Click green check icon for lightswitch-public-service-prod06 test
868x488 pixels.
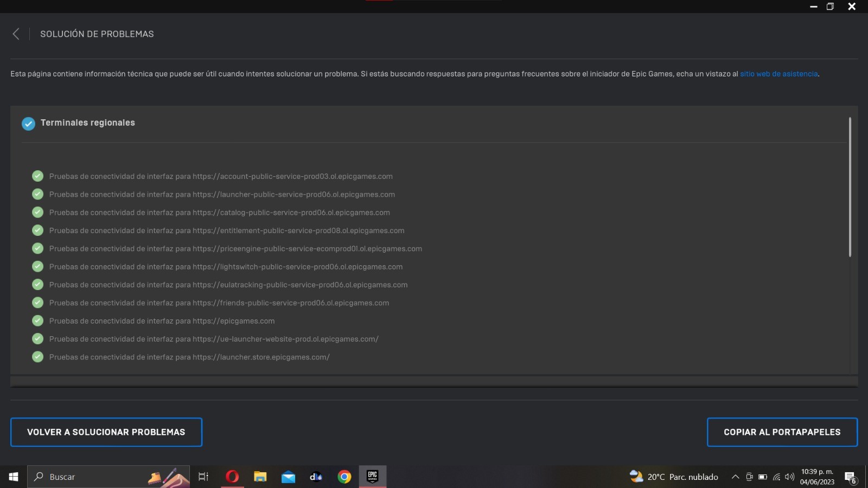pyautogui.click(x=37, y=266)
